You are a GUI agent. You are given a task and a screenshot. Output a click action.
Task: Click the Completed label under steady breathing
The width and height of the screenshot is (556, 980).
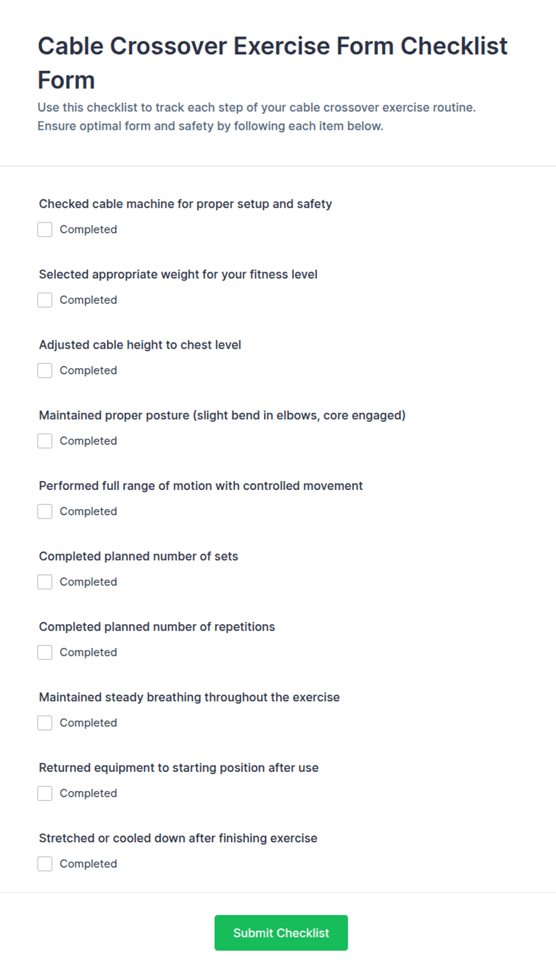(x=88, y=723)
